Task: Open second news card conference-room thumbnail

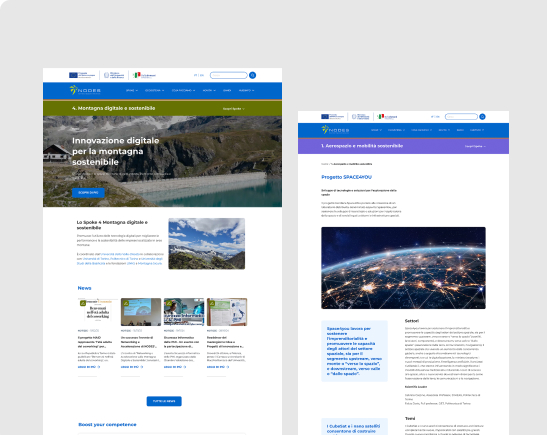Action: pos(141,312)
